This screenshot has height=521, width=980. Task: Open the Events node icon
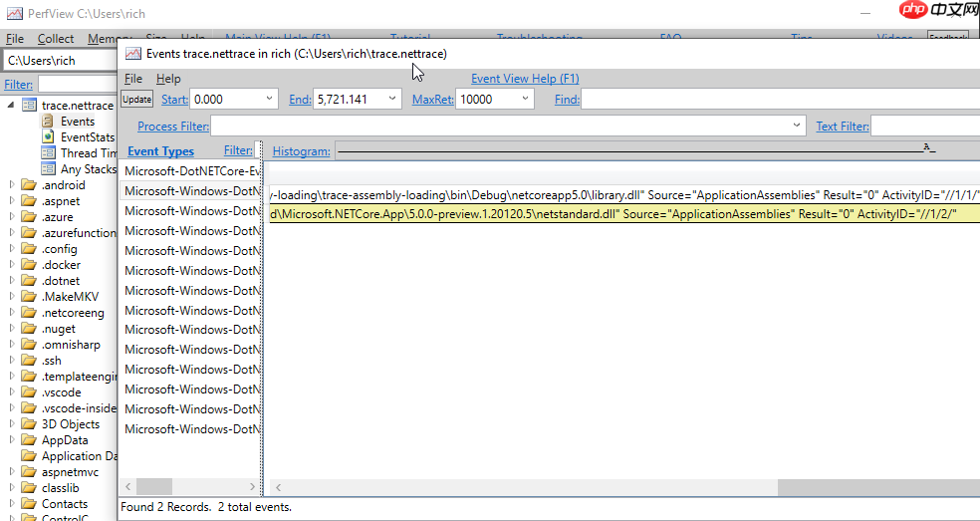click(x=48, y=122)
